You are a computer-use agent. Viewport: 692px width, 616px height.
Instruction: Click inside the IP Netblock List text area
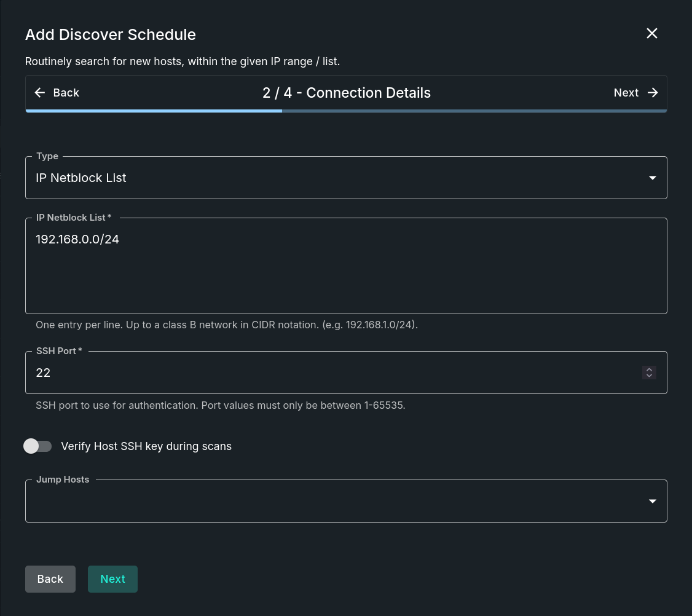coord(346,266)
